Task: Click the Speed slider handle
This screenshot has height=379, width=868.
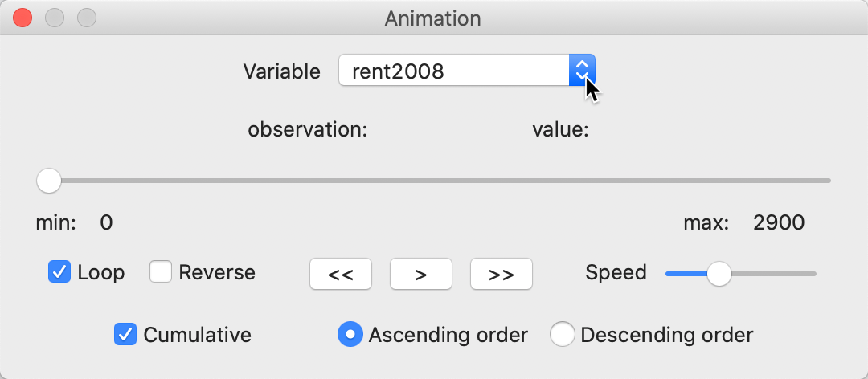Action: tap(718, 274)
